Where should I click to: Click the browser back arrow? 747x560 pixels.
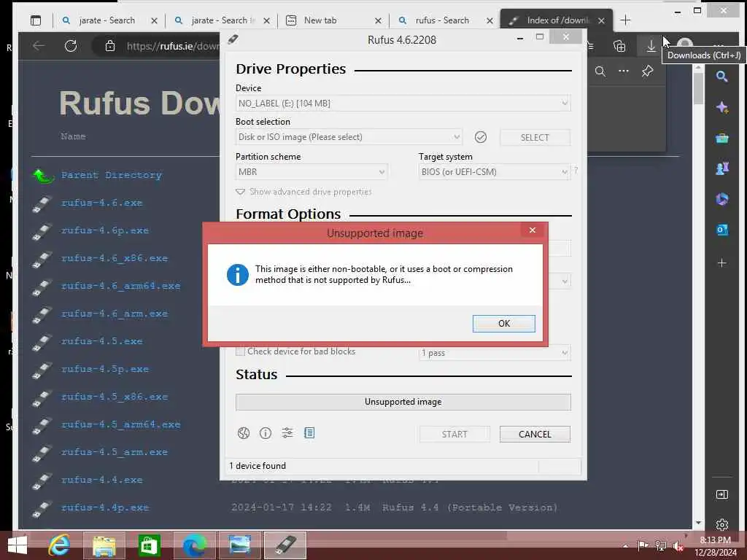pyautogui.click(x=39, y=46)
